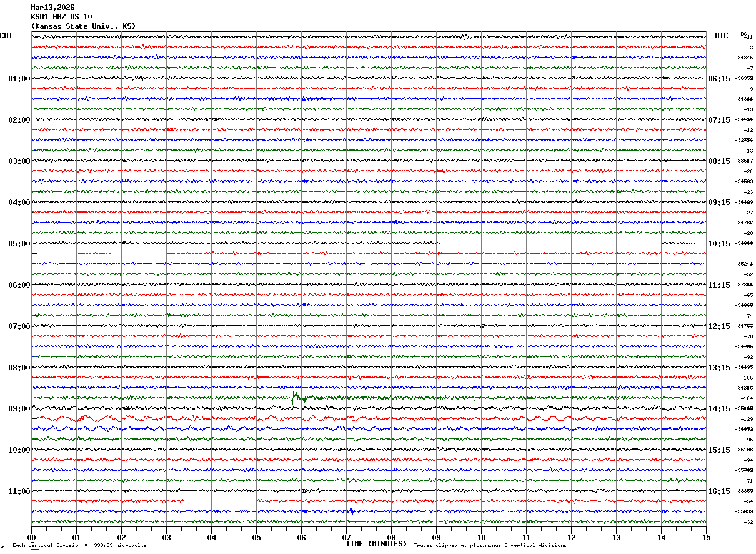The image size is (756, 554).
Task: Click the DC offset value -129
Action: (x=746, y=419)
